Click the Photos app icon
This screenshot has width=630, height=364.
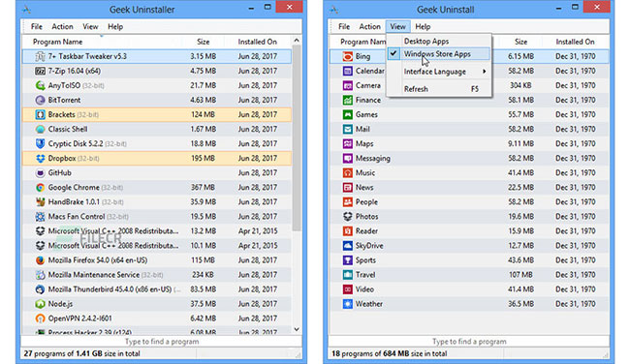coord(348,217)
